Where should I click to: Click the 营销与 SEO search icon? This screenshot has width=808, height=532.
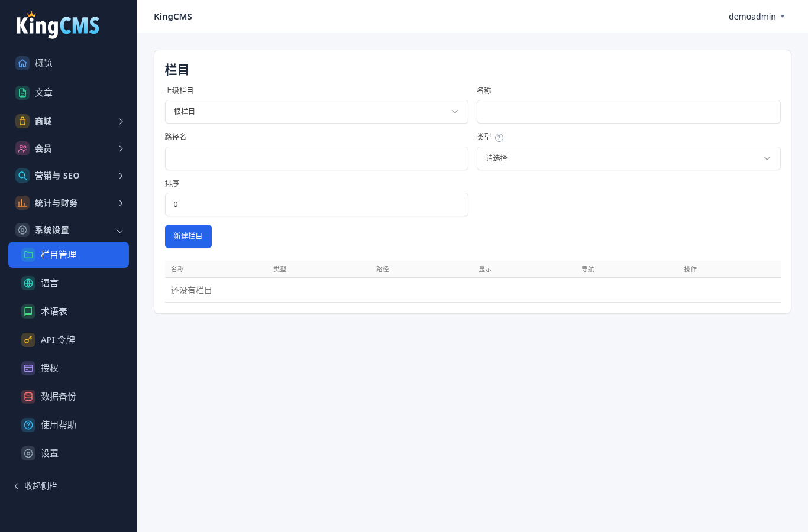(22, 176)
